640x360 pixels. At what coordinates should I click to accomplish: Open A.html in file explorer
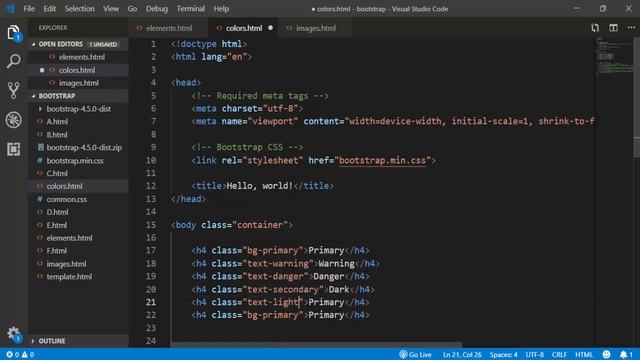pyautogui.click(x=78, y=122)
